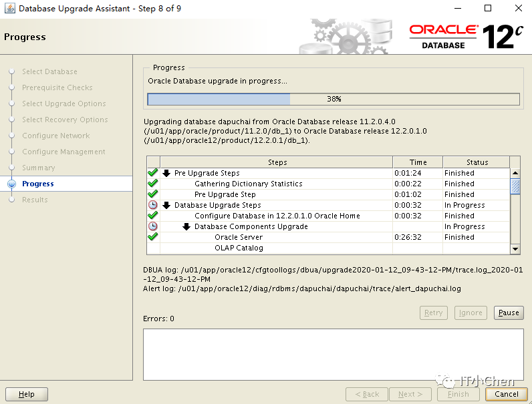532x404 pixels.
Task: Click green checkmark beside Pre Upgrade Steps
Action: click(153, 172)
